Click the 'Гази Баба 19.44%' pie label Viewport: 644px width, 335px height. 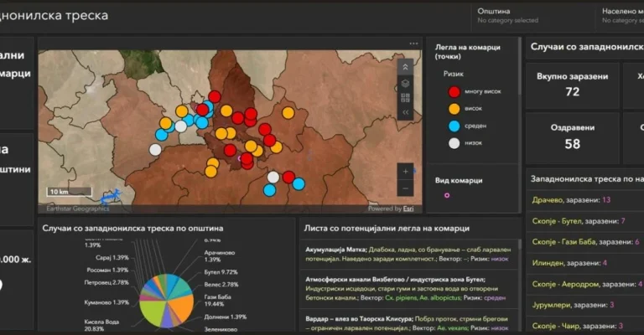[x=218, y=300]
